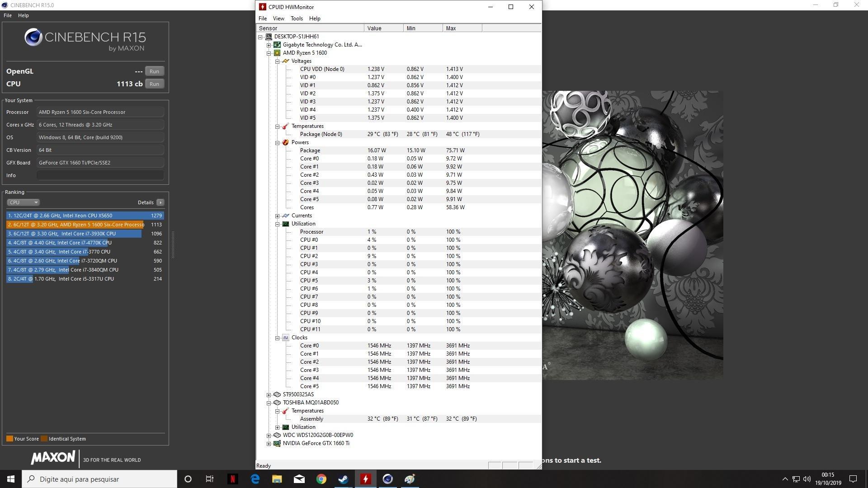The width and height of the screenshot is (868, 488).
Task: Select the Core i7-3930K ranking entry
Action: 85,234
